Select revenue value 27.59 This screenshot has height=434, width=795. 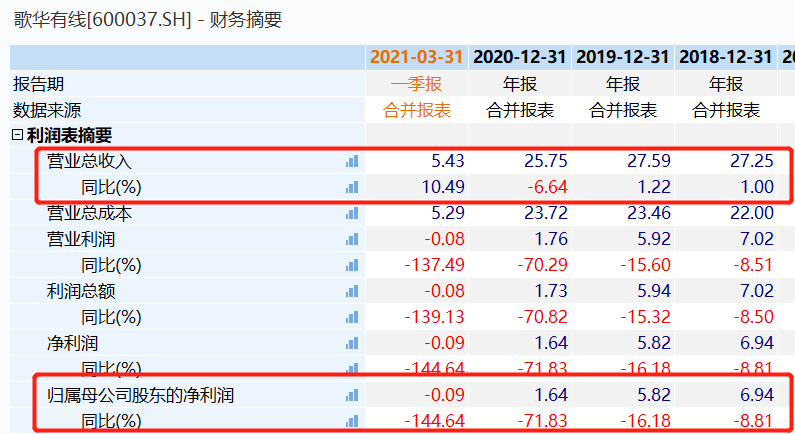point(648,161)
